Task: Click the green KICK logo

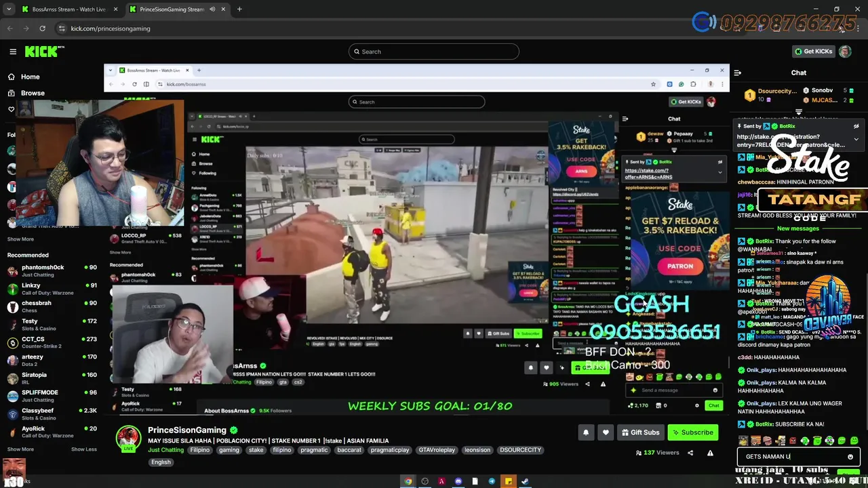Action: point(44,52)
